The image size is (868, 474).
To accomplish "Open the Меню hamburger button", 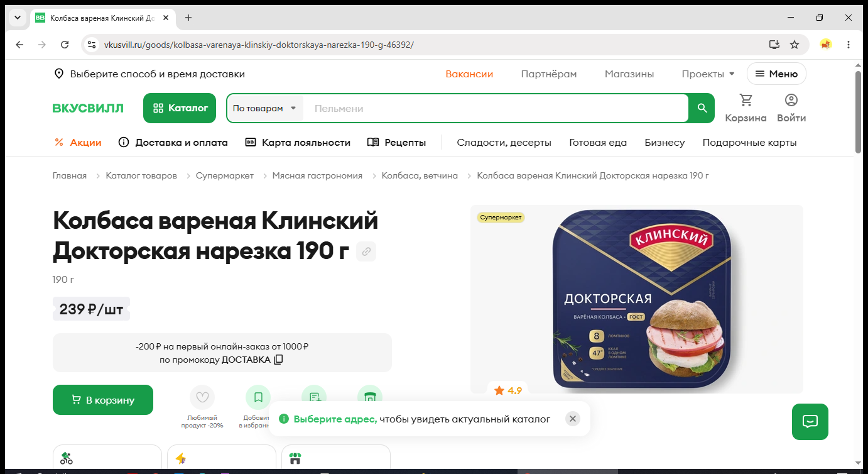I will (776, 74).
